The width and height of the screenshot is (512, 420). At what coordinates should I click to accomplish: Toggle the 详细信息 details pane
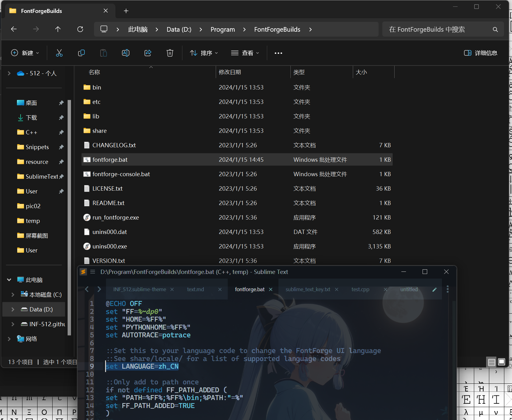(x=481, y=53)
